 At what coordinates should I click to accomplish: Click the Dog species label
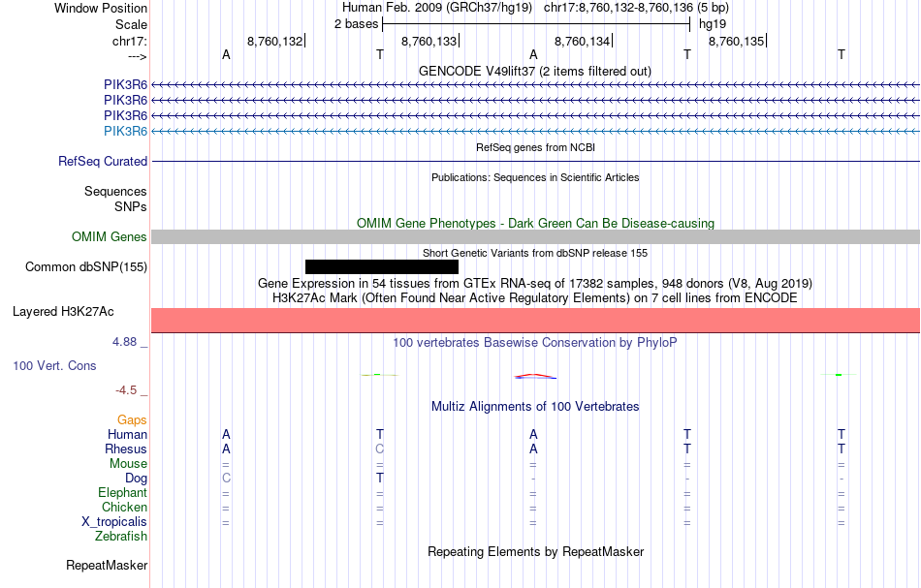pos(136,479)
